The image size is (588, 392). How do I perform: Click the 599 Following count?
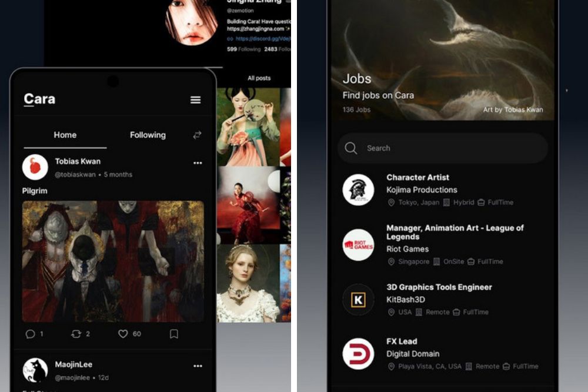[244, 49]
